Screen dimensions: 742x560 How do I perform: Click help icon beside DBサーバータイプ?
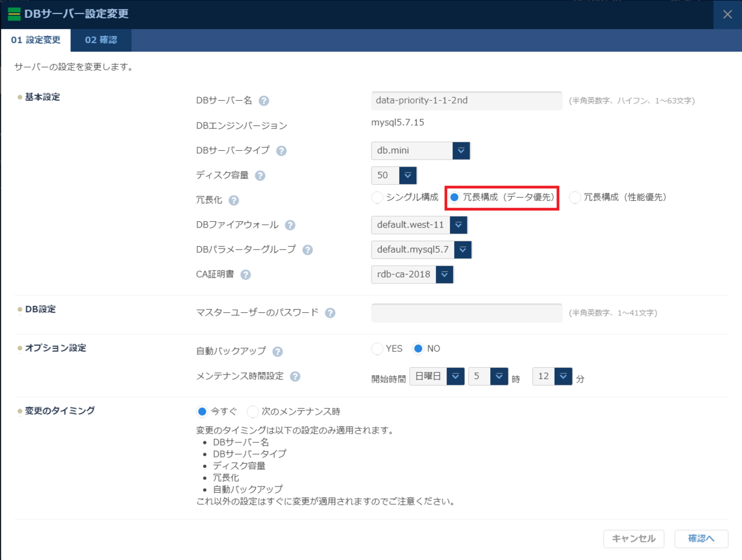(281, 151)
